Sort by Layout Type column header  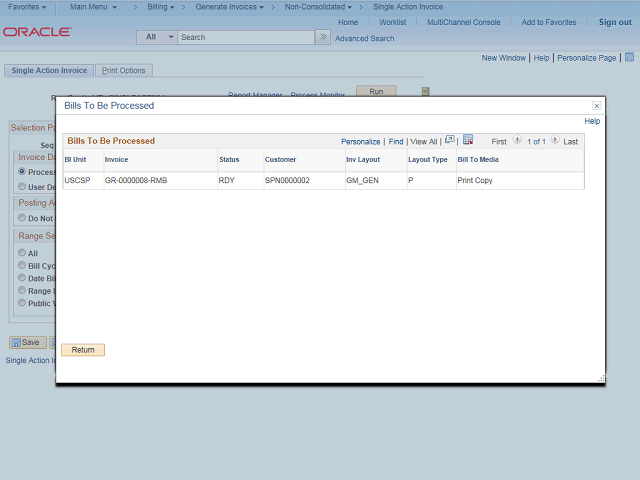click(x=428, y=160)
